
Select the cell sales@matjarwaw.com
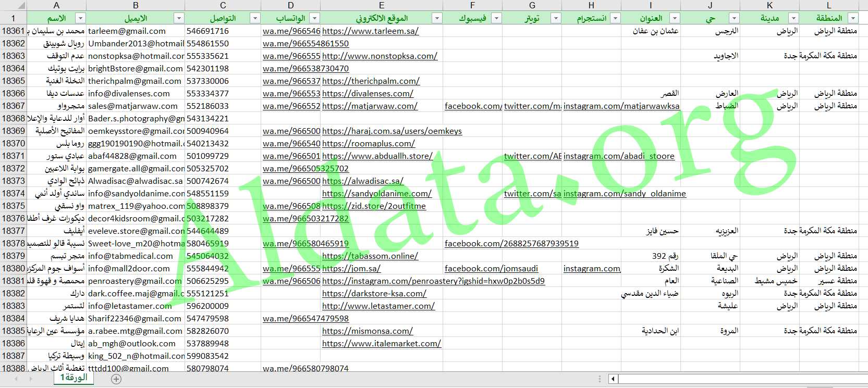click(x=136, y=106)
